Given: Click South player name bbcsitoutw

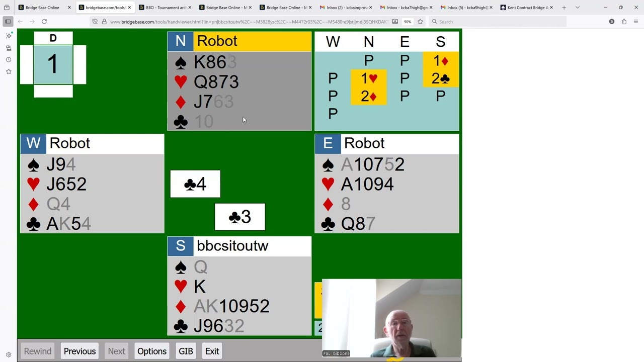Looking at the screenshot, I should pyautogui.click(x=232, y=246).
